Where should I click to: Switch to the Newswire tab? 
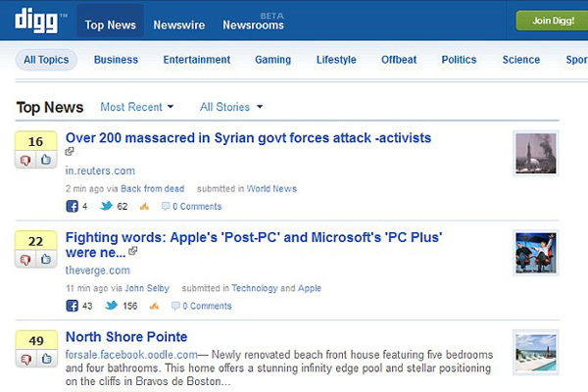click(179, 24)
